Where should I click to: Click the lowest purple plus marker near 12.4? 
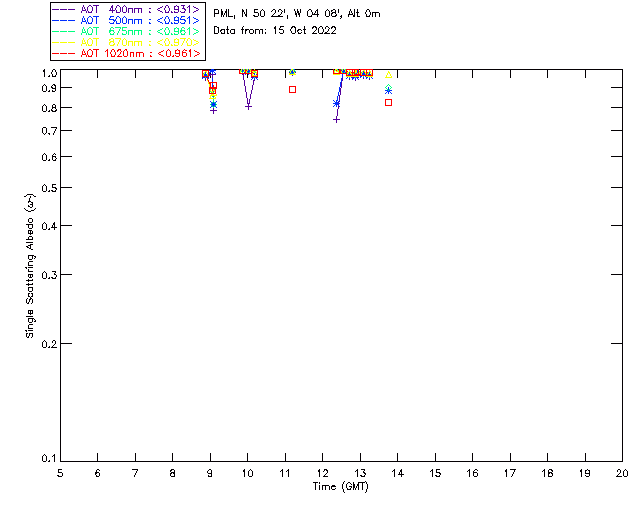point(336,120)
